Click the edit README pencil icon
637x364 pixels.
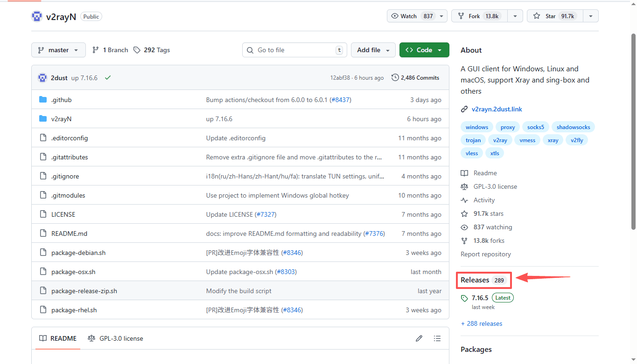419,338
